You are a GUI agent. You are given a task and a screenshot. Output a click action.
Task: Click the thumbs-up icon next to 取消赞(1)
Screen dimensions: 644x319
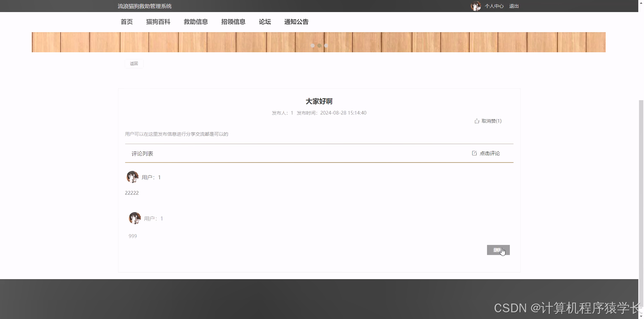477,121
